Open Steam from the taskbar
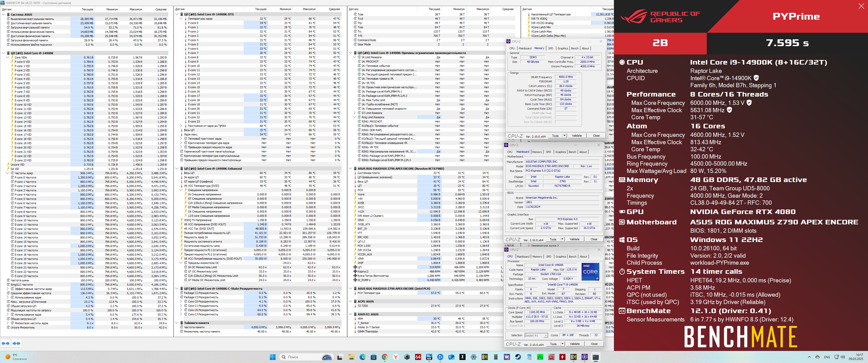The width and height of the screenshot is (868, 363). click(x=518, y=357)
